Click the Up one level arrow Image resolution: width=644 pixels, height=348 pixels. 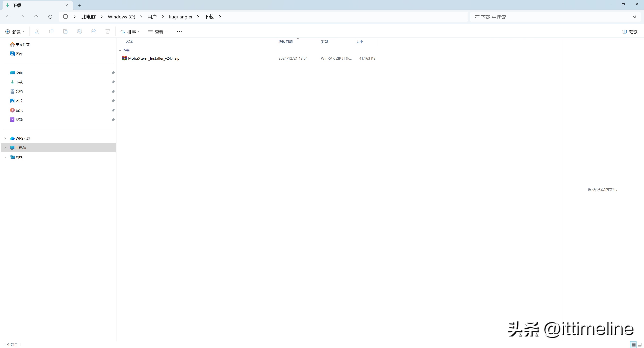[x=36, y=17]
